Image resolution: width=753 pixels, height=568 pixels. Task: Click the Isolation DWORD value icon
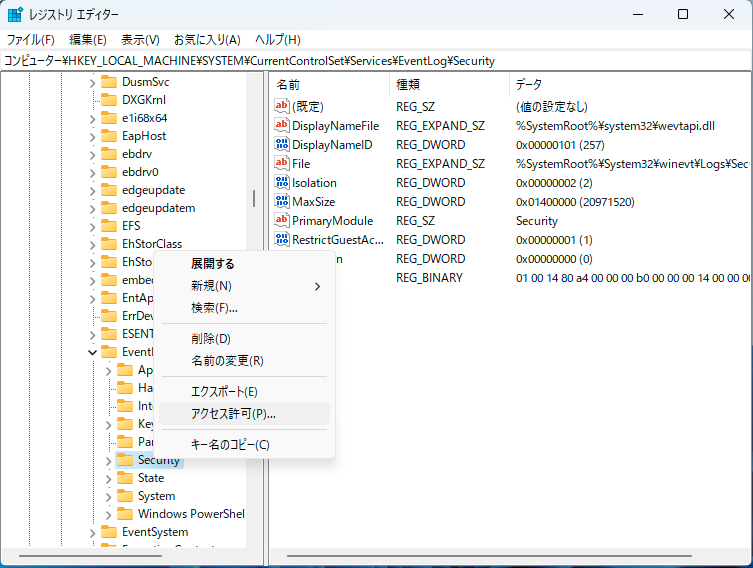coord(282,183)
